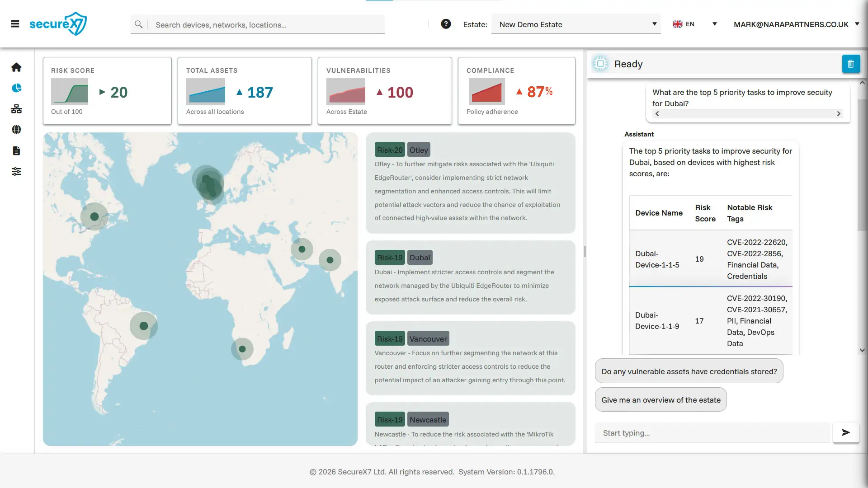868x488 pixels.
Task: Open the globe locations sidebar icon
Action: 16,130
